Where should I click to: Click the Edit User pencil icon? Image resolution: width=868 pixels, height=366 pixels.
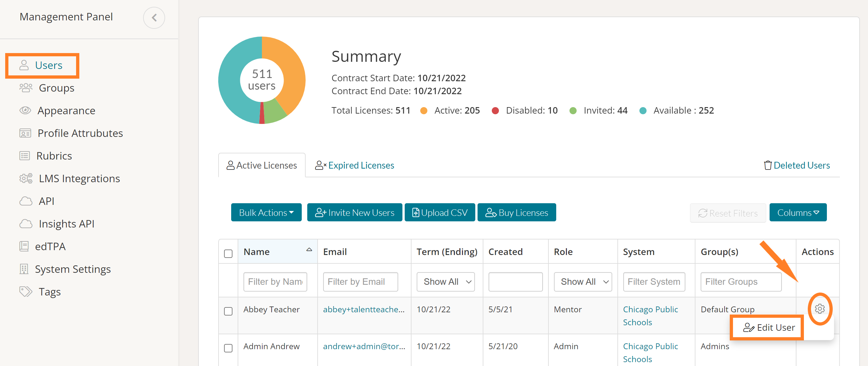[749, 327]
